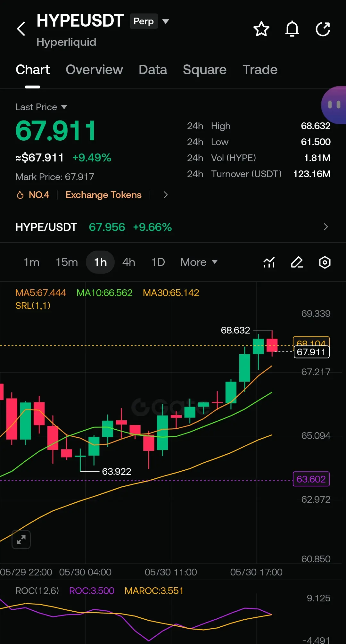Select the 15m timeframe
346x644 pixels.
[x=67, y=262]
